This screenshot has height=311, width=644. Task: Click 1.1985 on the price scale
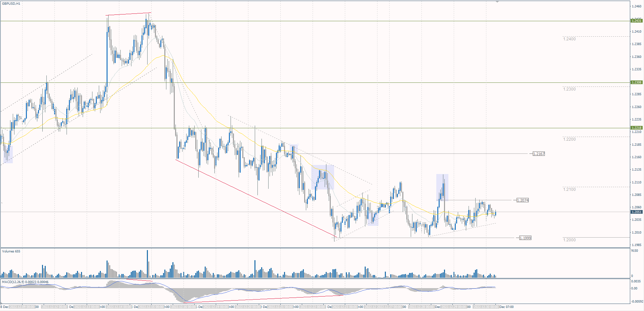(x=637, y=245)
